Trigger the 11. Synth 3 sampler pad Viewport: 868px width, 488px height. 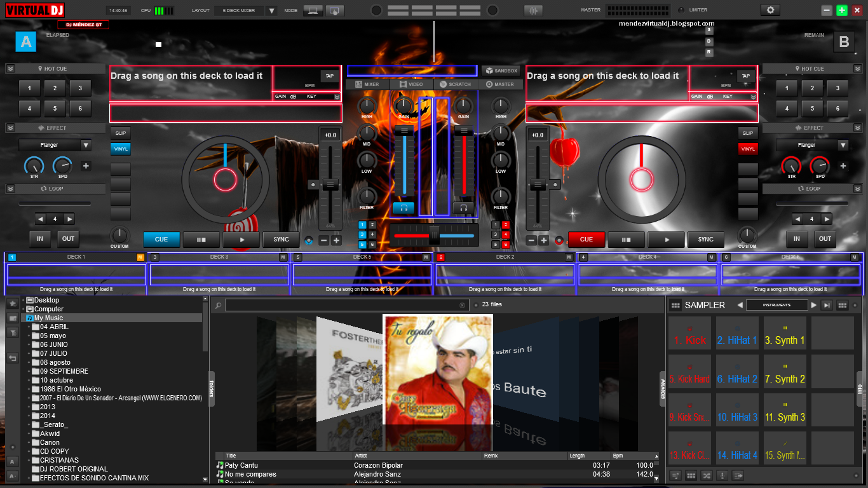(785, 409)
